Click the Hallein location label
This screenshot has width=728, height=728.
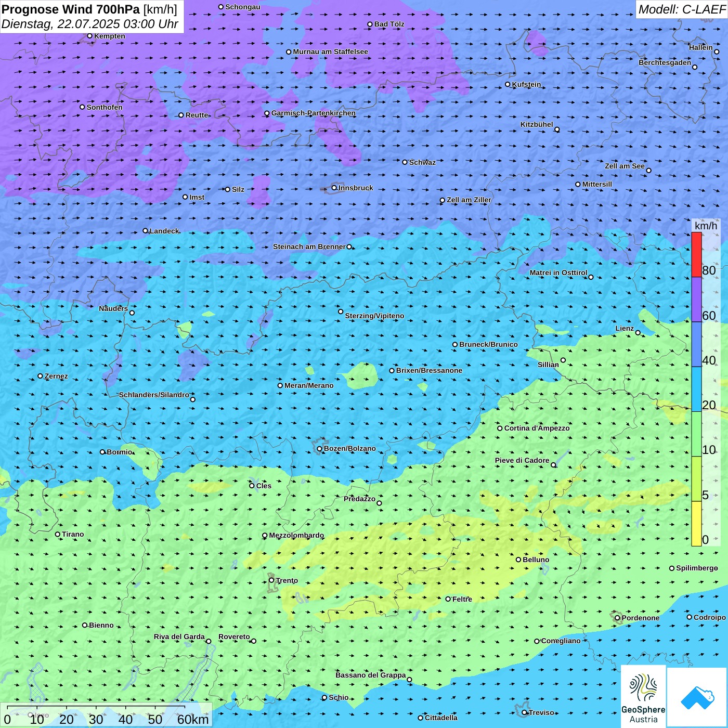point(701,47)
